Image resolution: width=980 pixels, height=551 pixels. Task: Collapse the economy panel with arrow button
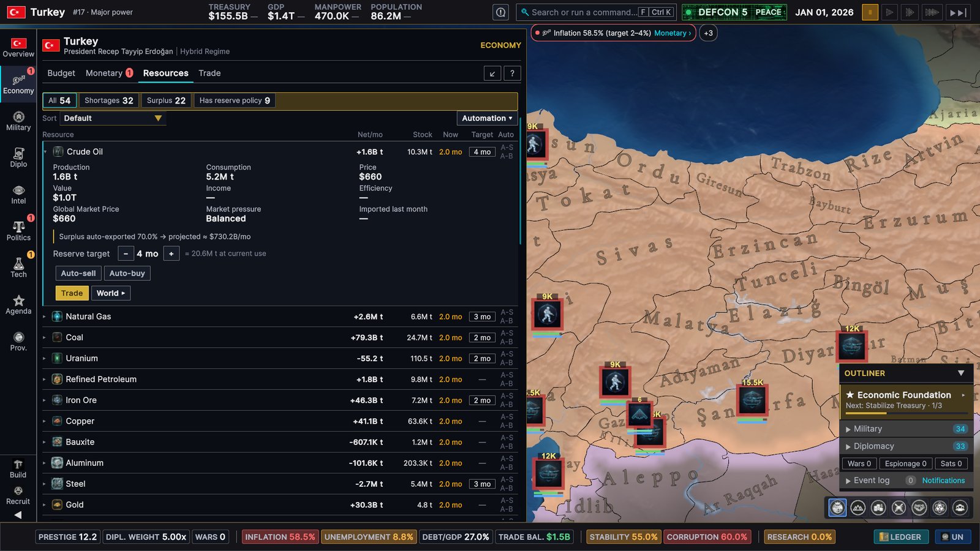492,73
